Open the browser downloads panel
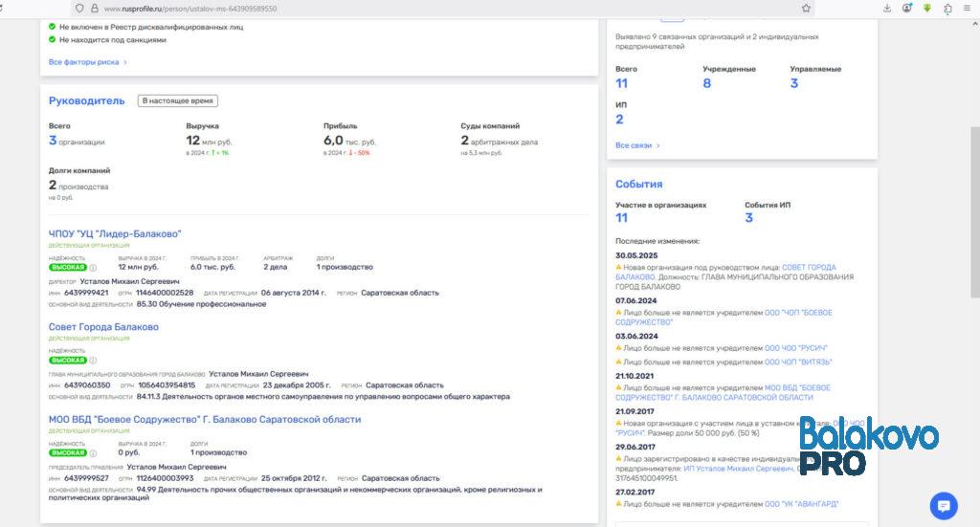 pyautogui.click(x=887, y=8)
